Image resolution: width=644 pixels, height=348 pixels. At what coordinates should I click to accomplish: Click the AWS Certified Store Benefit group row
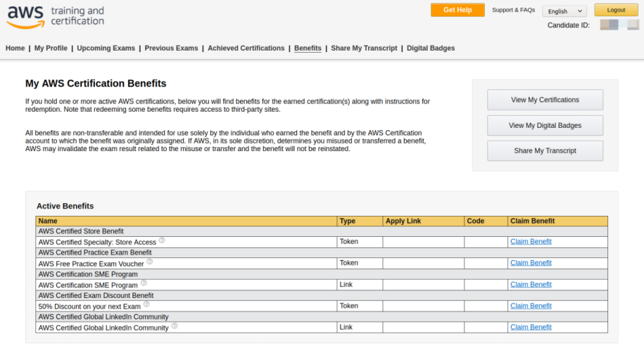[322, 231]
